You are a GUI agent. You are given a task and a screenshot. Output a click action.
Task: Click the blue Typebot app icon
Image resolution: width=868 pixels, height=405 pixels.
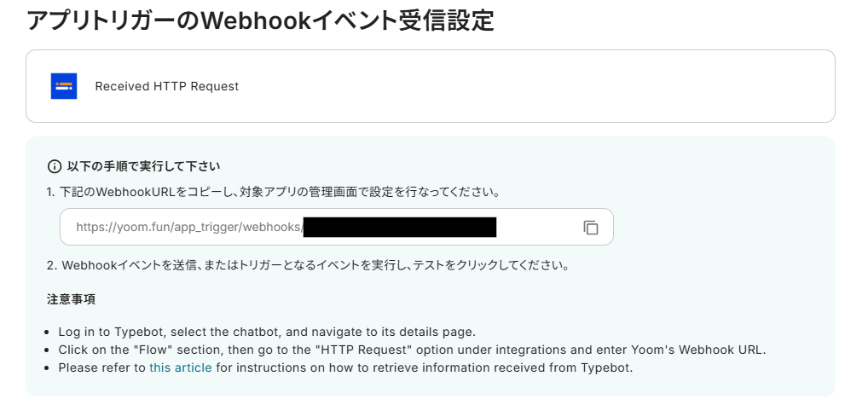point(64,86)
